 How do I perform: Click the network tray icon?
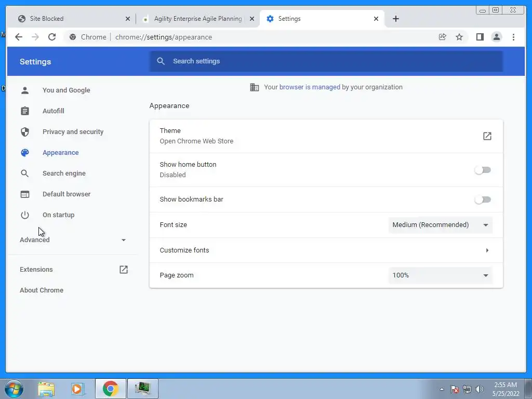coord(467,389)
